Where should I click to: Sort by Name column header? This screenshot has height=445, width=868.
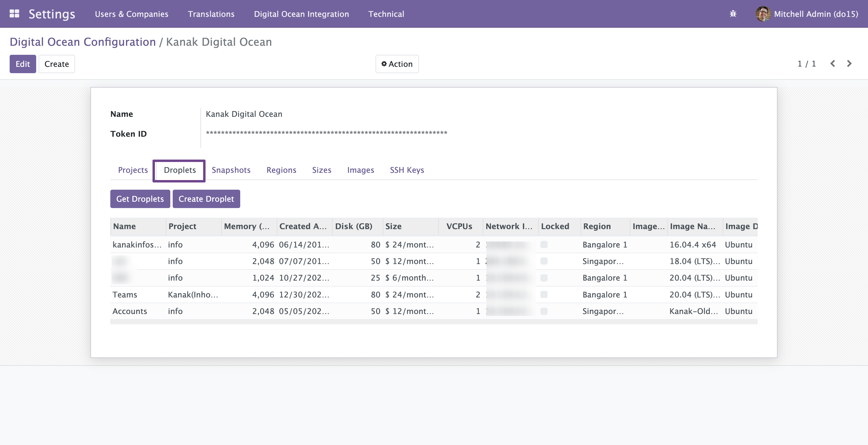(138, 226)
